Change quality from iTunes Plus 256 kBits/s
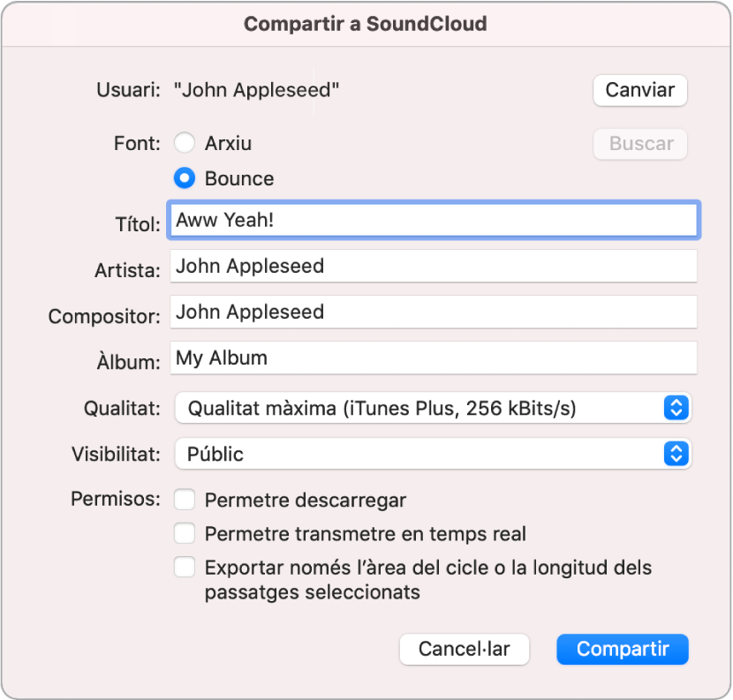The image size is (733, 700). [x=433, y=409]
